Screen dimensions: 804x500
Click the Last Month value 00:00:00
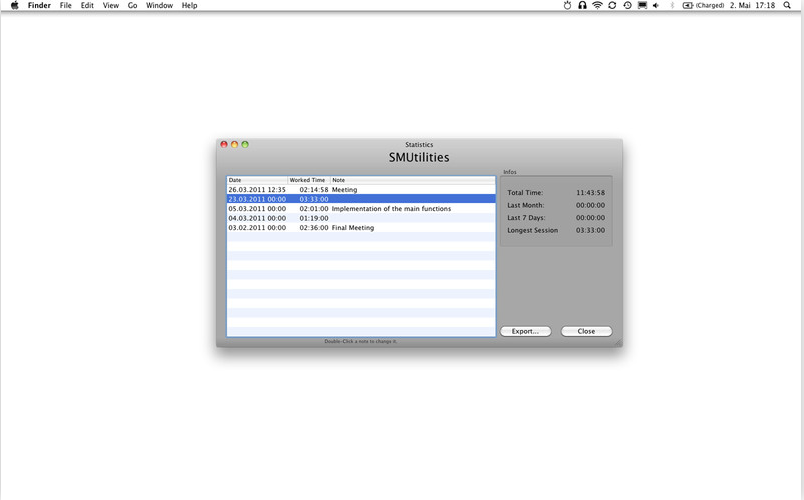point(590,205)
